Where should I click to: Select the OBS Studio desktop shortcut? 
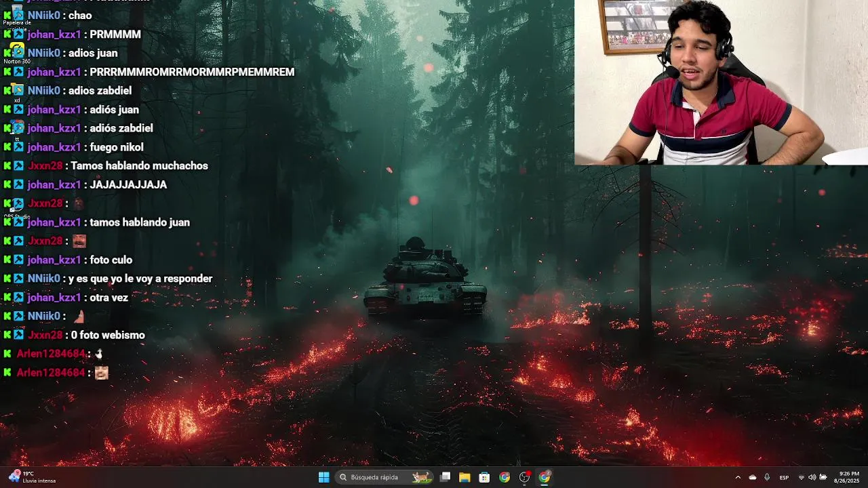(x=17, y=207)
